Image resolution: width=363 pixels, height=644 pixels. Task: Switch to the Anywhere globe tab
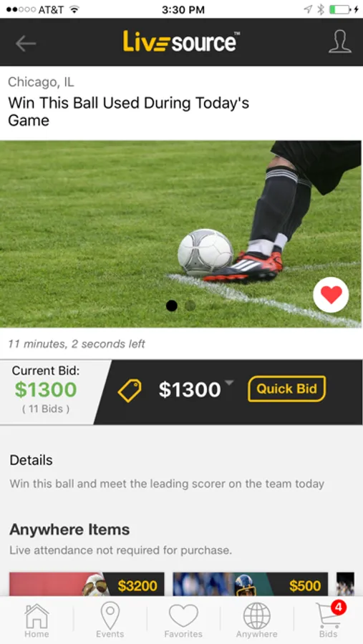pyautogui.click(x=256, y=620)
